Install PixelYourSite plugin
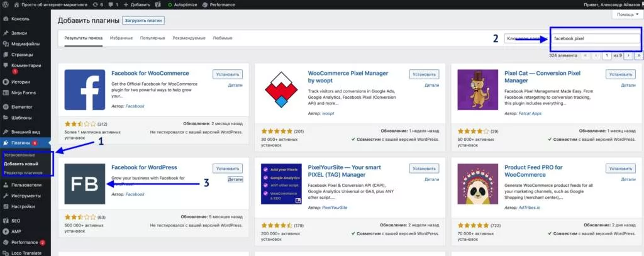 point(424,169)
